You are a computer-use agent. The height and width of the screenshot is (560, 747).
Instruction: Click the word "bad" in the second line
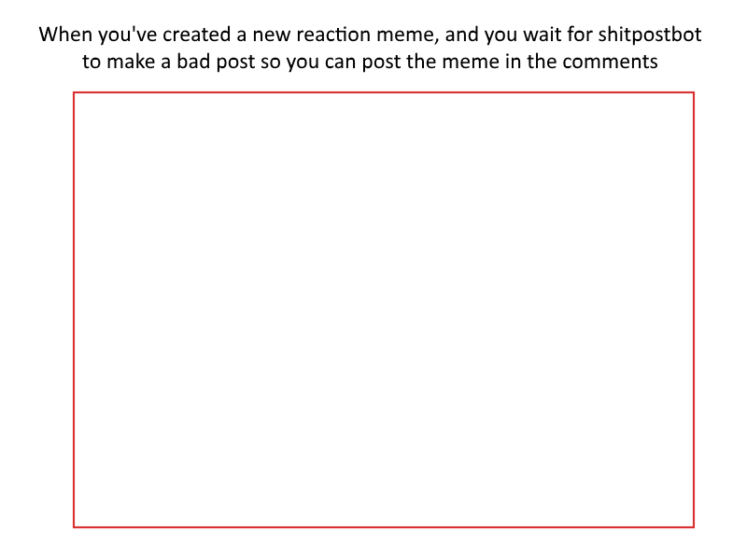pos(193,62)
